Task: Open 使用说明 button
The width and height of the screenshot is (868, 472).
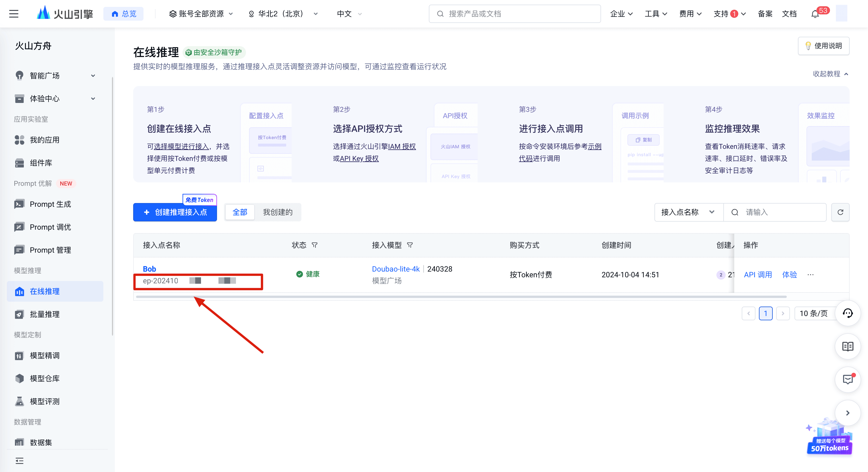Action: coord(823,46)
